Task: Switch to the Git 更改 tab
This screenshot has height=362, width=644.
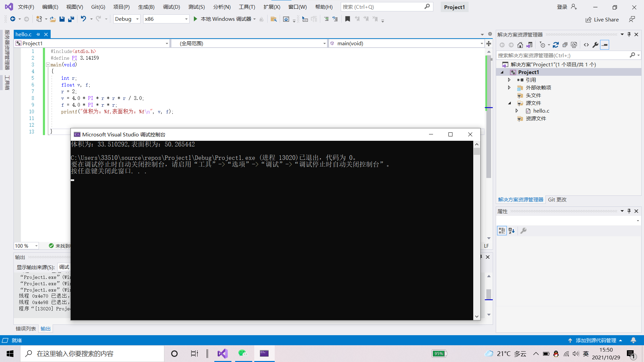Action: [x=557, y=199]
